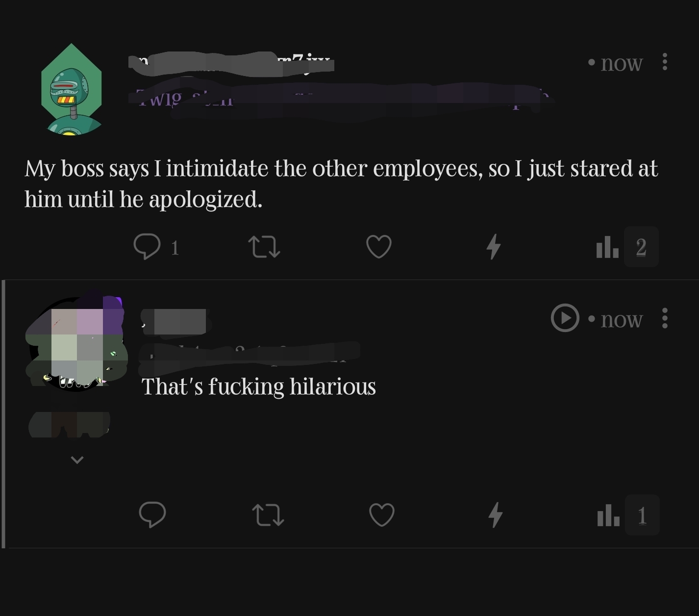Zap the first post with lightning icon
The image size is (699, 616).
[494, 247]
